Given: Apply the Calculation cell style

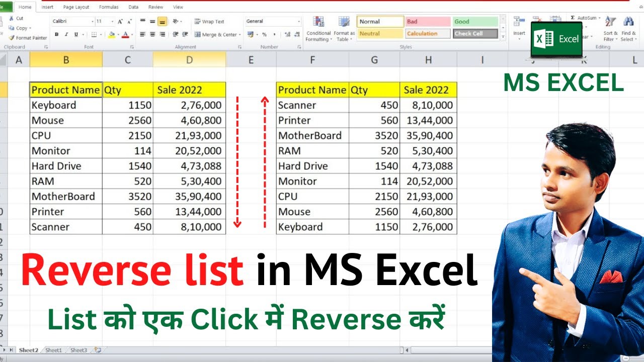Looking at the screenshot, I should tap(428, 34).
